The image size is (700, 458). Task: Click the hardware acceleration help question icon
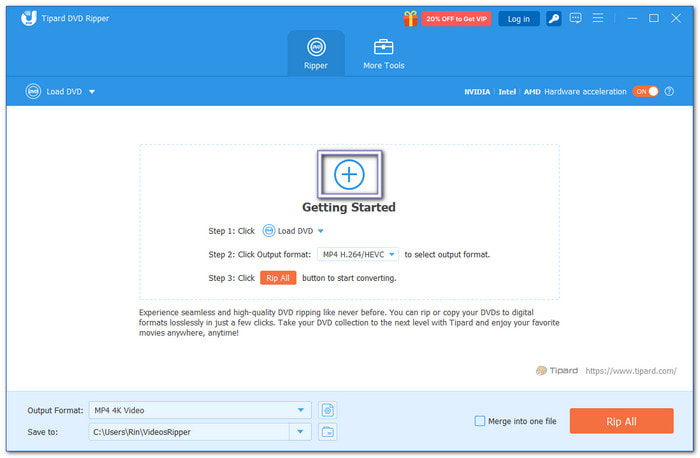click(669, 92)
